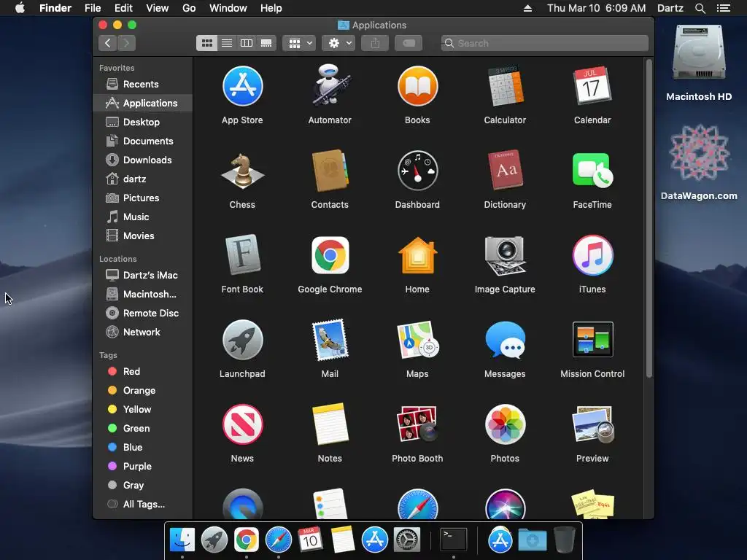Select the Dashboard app icon

(417, 171)
